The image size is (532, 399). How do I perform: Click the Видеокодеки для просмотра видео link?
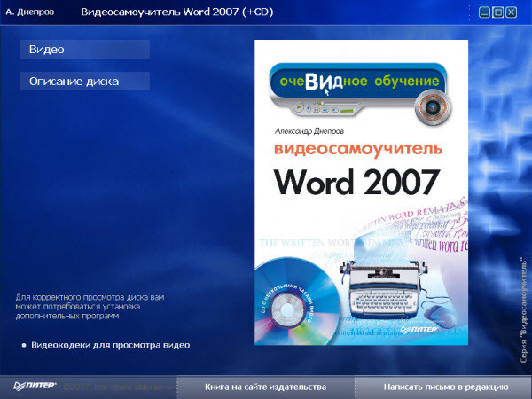[x=110, y=344]
